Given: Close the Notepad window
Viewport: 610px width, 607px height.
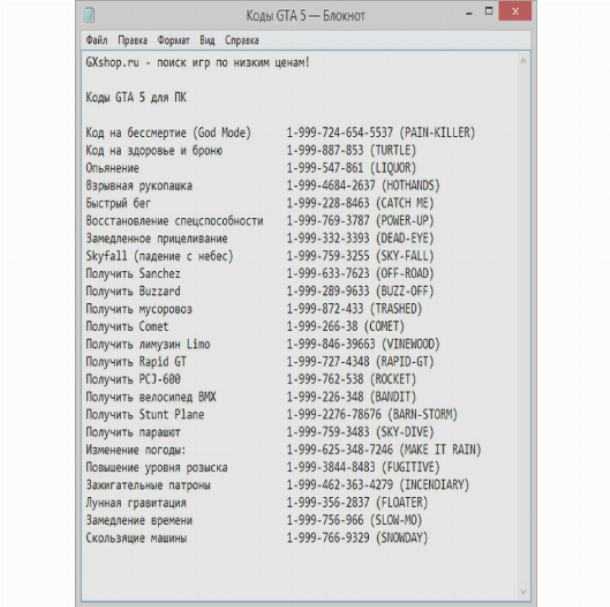Looking at the screenshot, I should 515,11.
